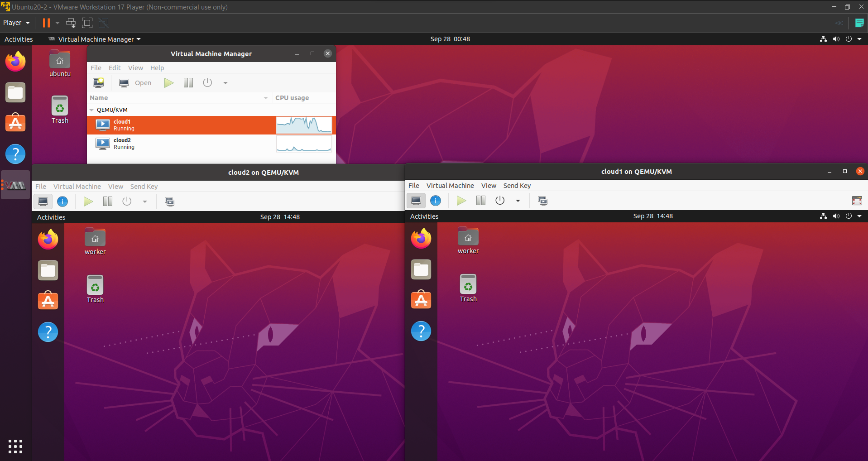This screenshot has width=868, height=461.
Task: Select the cloud2 running VM row
Action: [211, 144]
